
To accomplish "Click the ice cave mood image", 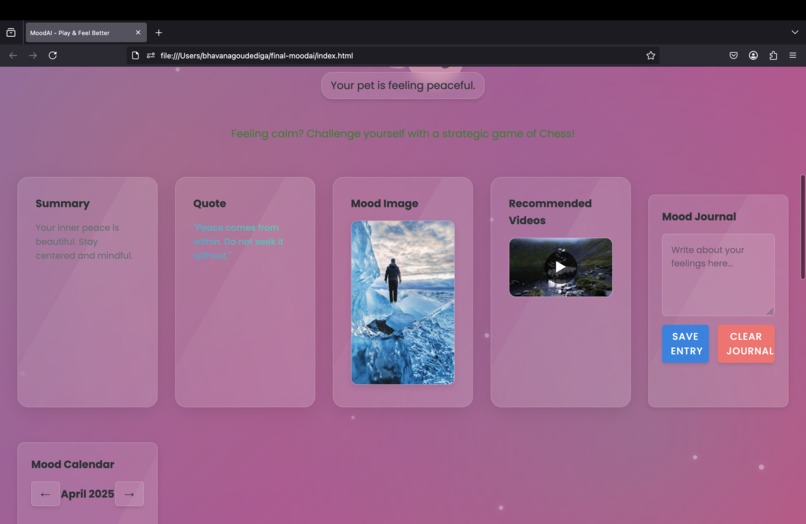I will (x=402, y=302).
